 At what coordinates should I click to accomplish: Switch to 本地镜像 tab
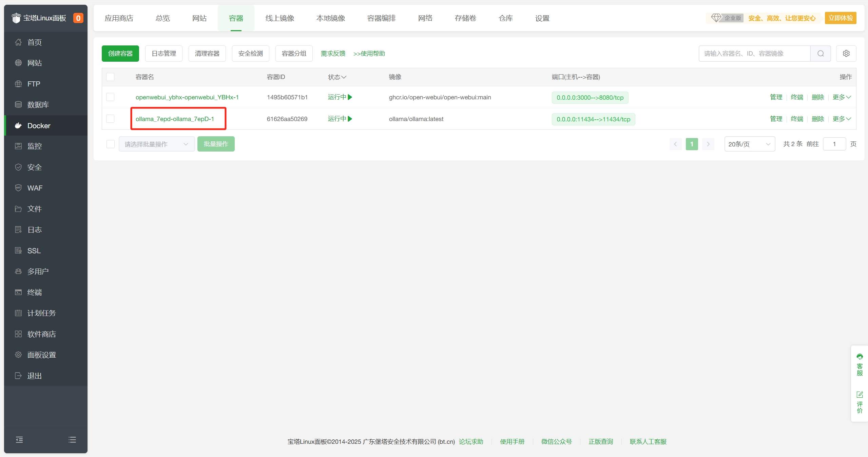click(331, 18)
